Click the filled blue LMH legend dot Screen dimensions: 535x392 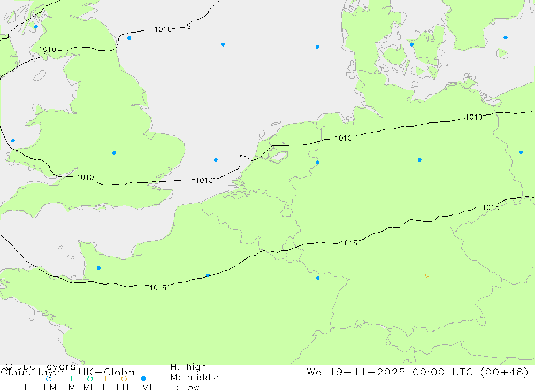click(143, 379)
